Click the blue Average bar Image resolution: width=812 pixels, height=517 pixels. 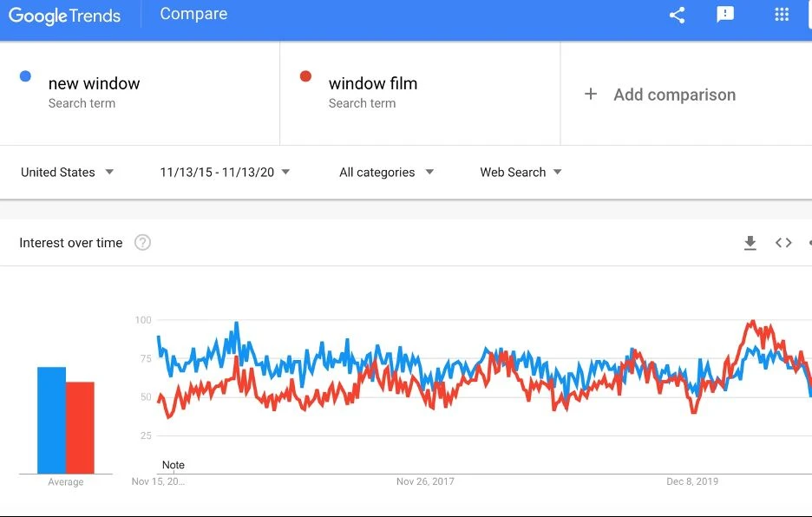pos(51,420)
